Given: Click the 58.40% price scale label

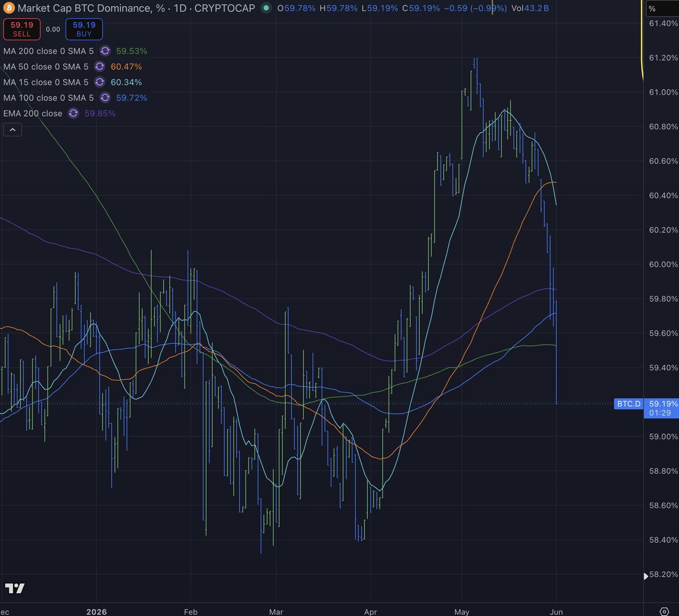Looking at the screenshot, I should pos(663,540).
